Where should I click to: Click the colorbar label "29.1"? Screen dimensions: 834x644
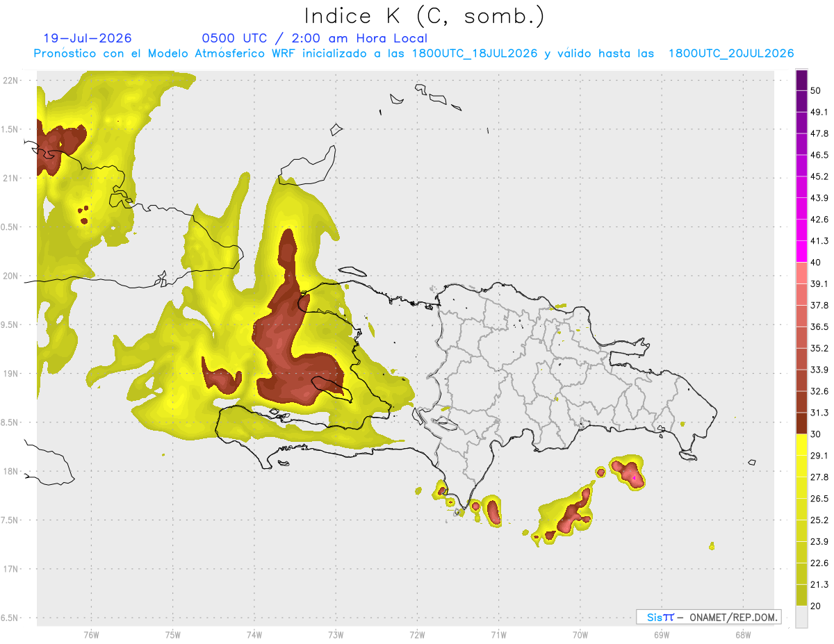[x=819, y=456]
